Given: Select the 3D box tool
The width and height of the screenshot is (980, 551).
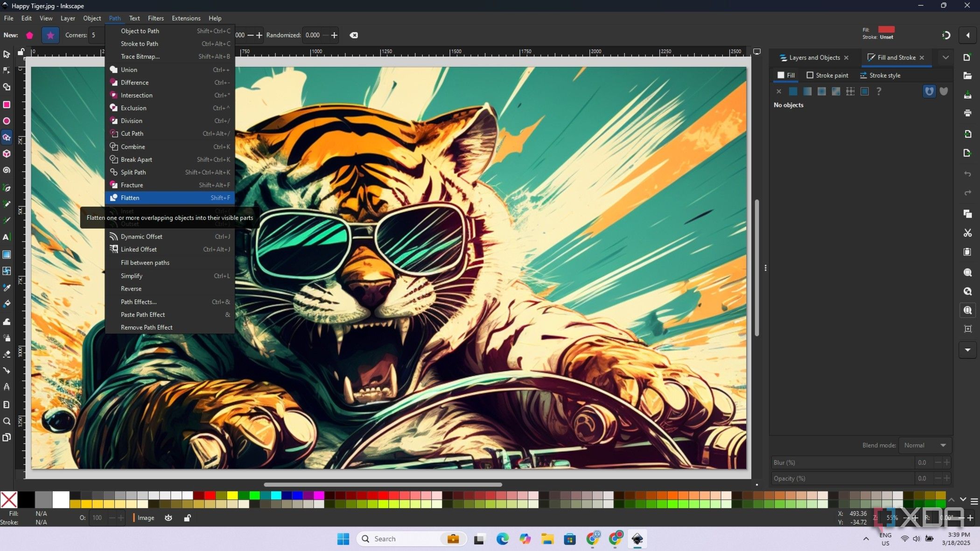Looking at the screenshot, I should pos(7,153).
